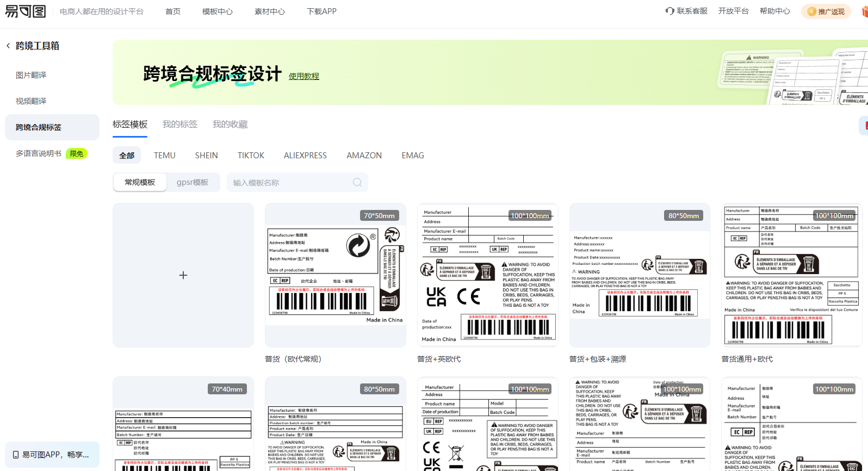Switch to the 我的收藏 tab
This screenshot has width=868, height=471.
click(230, 125)
